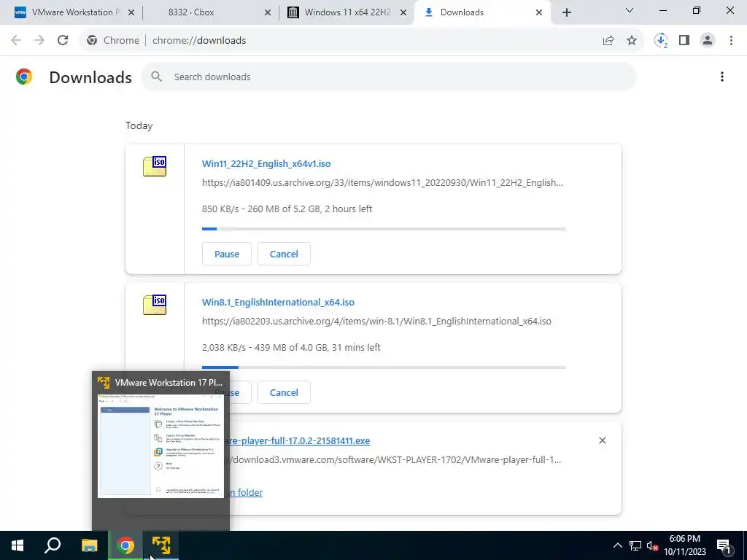Open the VMware player exe file link
This screenshot has width=747, height=560.
coord(300,440)
